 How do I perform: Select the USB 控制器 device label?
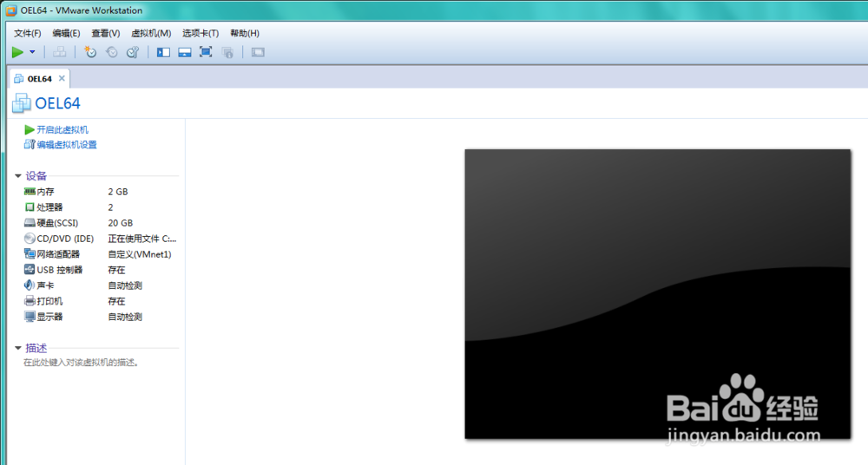pos(59,270)
